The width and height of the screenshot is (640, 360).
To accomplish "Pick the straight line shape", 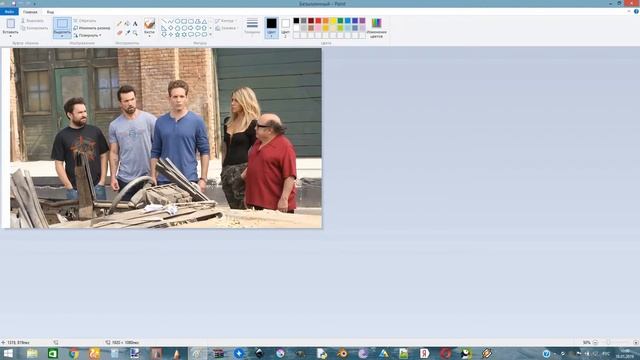I will tap(164, 21).
